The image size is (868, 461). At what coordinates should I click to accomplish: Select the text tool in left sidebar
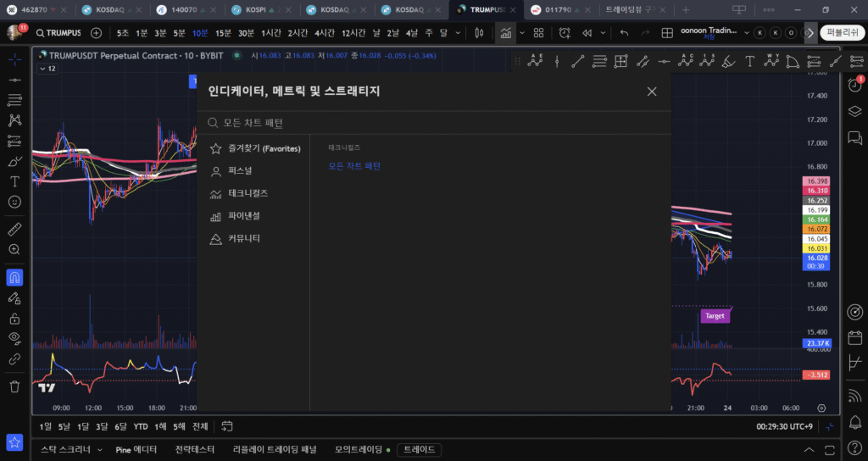pyautogui.click(x=14, y=181)
